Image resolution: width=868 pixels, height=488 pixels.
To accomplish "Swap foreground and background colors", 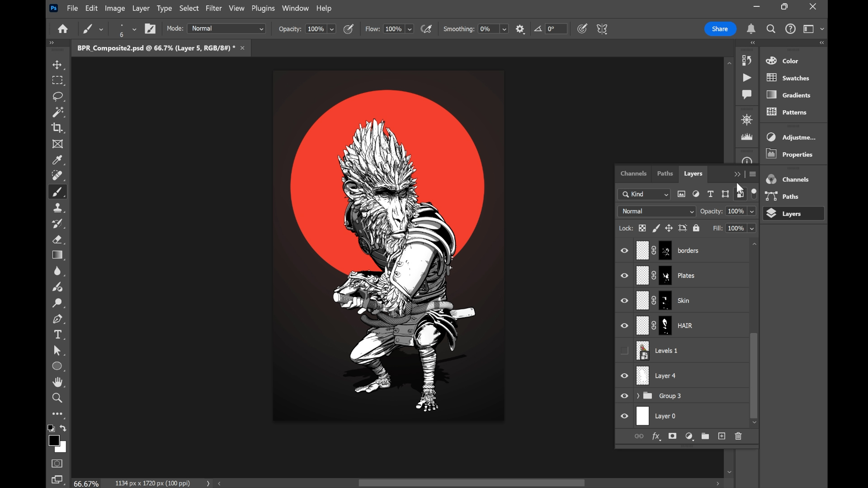I will coord(63,428).
